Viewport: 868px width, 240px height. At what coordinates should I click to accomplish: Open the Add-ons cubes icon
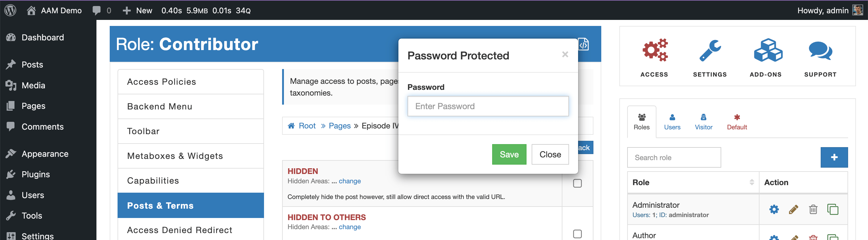(768, 50)
